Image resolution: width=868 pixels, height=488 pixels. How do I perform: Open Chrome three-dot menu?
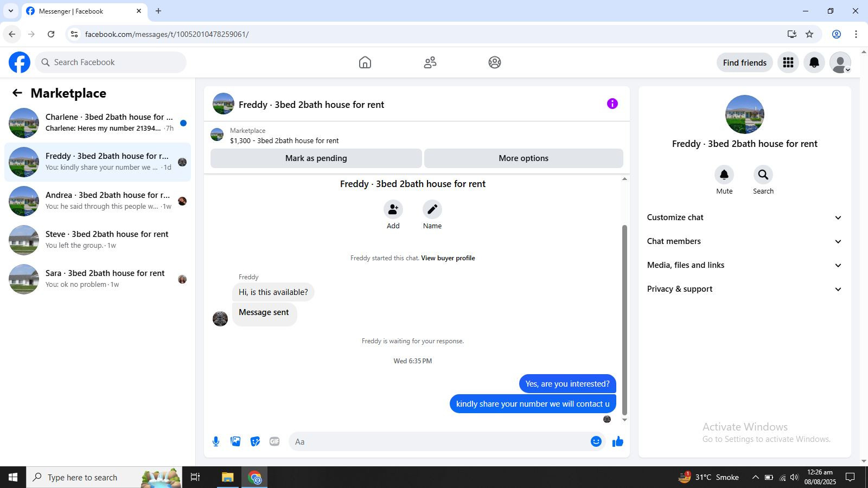click(856, 34)
